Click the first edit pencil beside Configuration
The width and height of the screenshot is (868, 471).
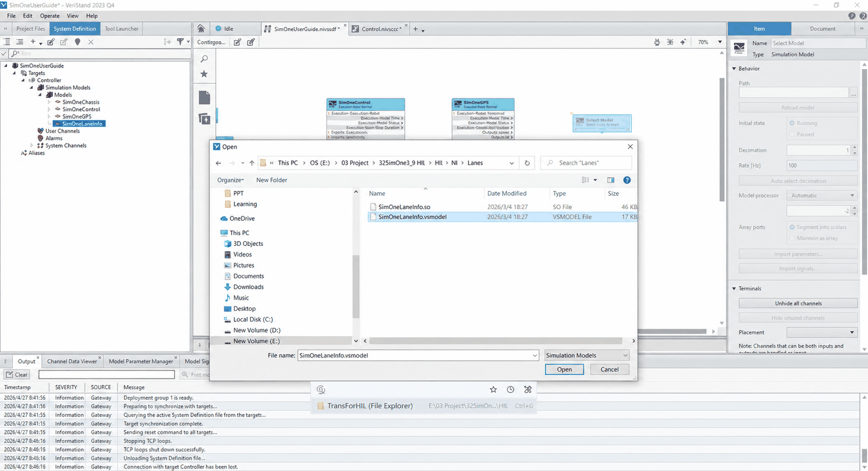click(237, 42)
